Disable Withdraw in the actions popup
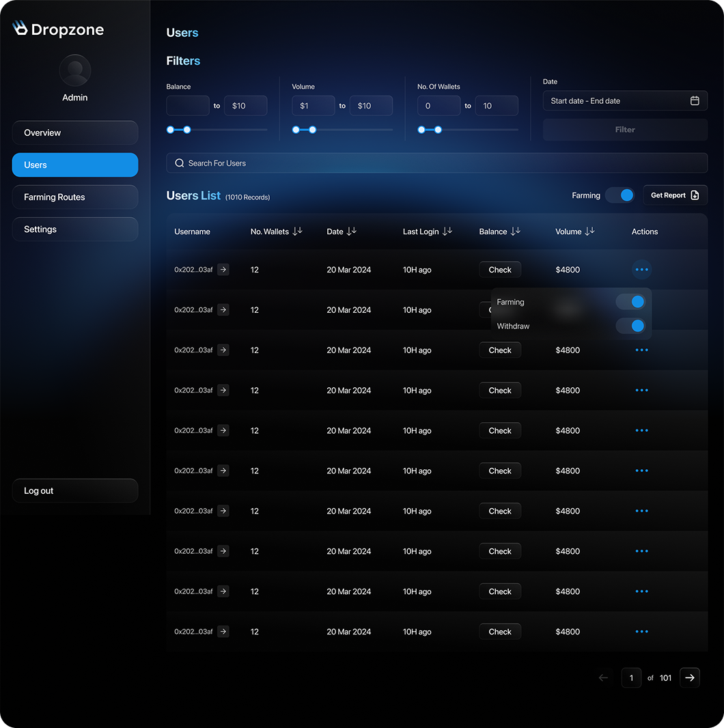724x728 pixels. pyautogui.click(x=631, y=326)
